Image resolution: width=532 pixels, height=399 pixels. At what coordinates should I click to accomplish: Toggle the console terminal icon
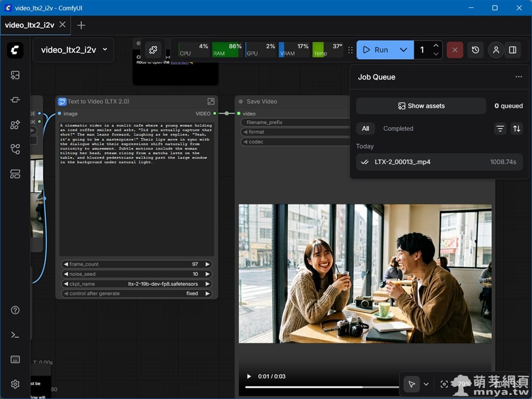(x=15, y=335)
